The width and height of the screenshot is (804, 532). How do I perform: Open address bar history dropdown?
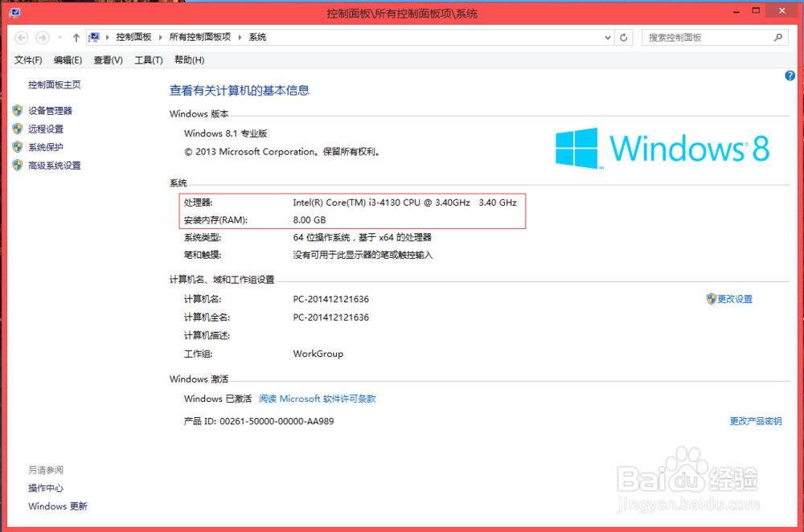tap(608, 38)
